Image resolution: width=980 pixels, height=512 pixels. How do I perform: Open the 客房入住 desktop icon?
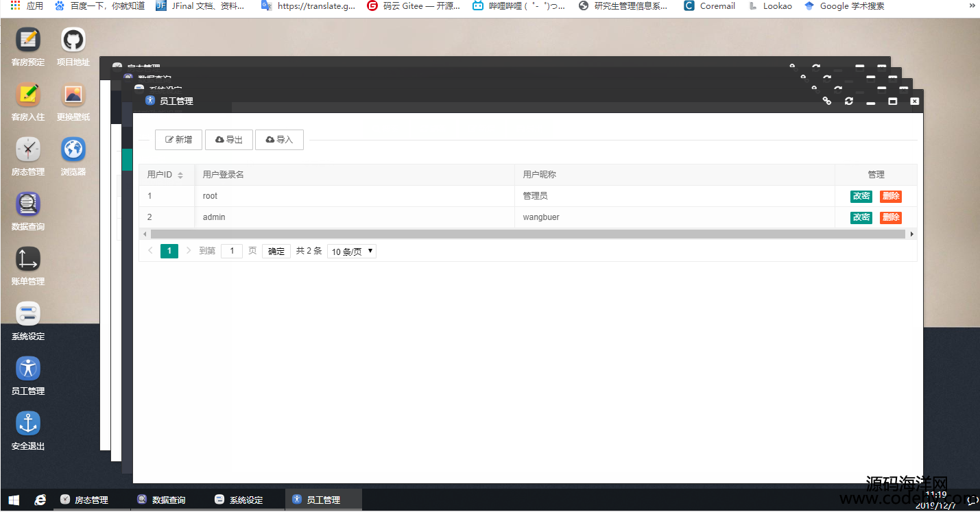point(28,95)
